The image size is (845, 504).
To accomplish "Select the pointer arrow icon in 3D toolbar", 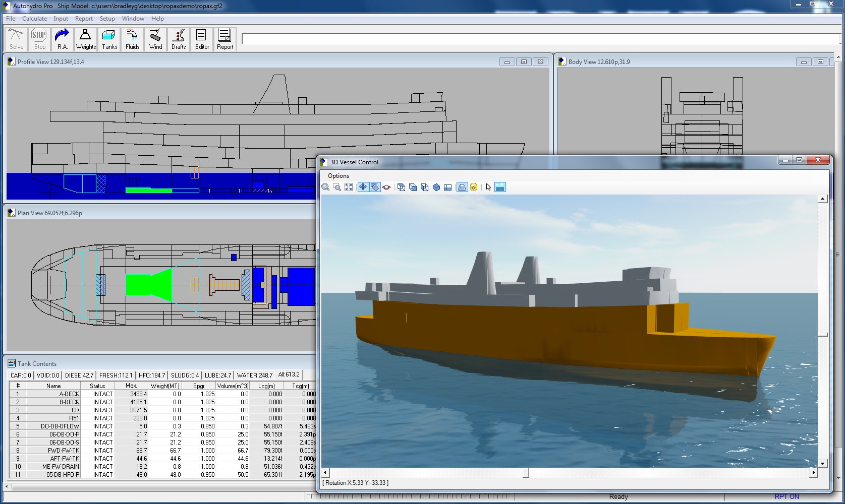I will point(488,187).
